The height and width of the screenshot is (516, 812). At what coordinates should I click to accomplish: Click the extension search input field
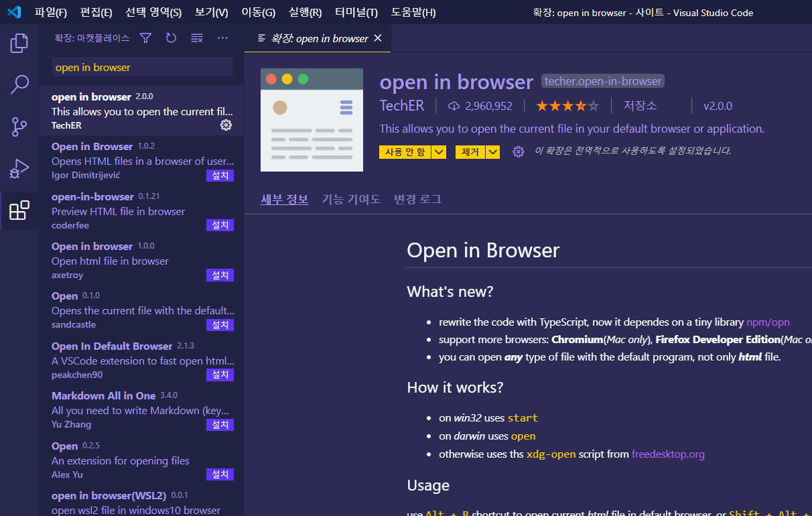(143, 67)
